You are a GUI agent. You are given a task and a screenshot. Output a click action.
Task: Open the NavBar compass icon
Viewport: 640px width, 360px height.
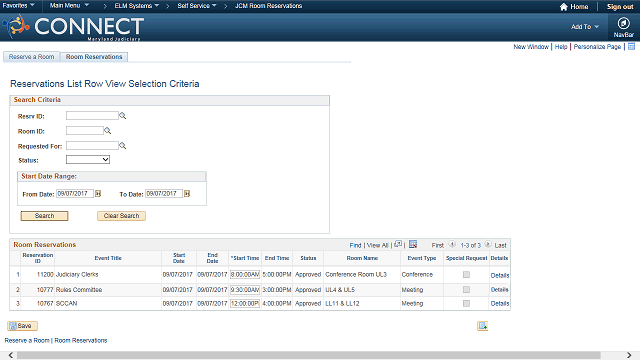(623, 23)
